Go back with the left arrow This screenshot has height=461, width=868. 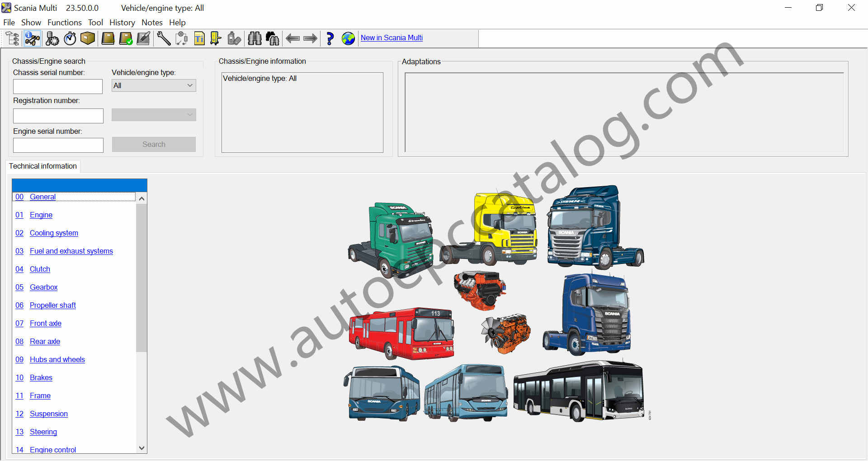coord(293,38)
